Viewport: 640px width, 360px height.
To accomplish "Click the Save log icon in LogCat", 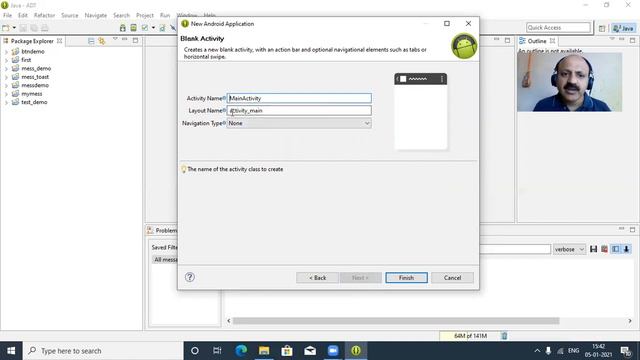I will click(593, 249).
